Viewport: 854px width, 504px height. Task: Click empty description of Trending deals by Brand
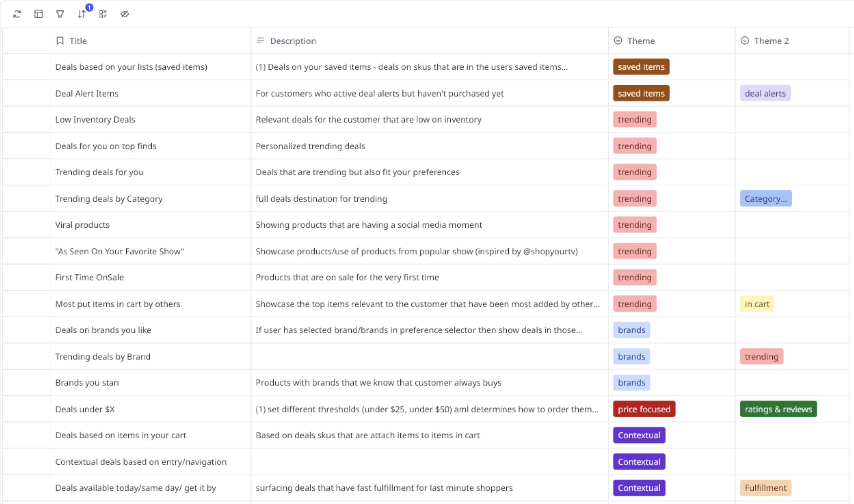[429, 357]
